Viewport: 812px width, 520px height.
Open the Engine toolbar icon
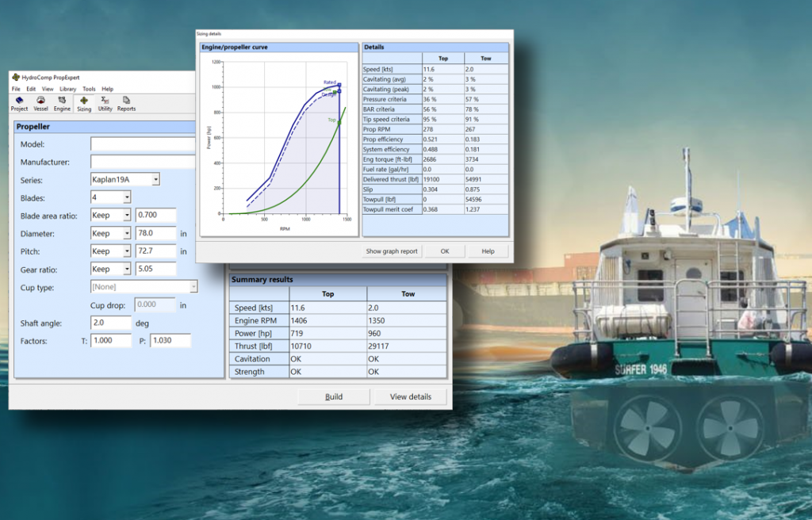(x=62, y=103)
